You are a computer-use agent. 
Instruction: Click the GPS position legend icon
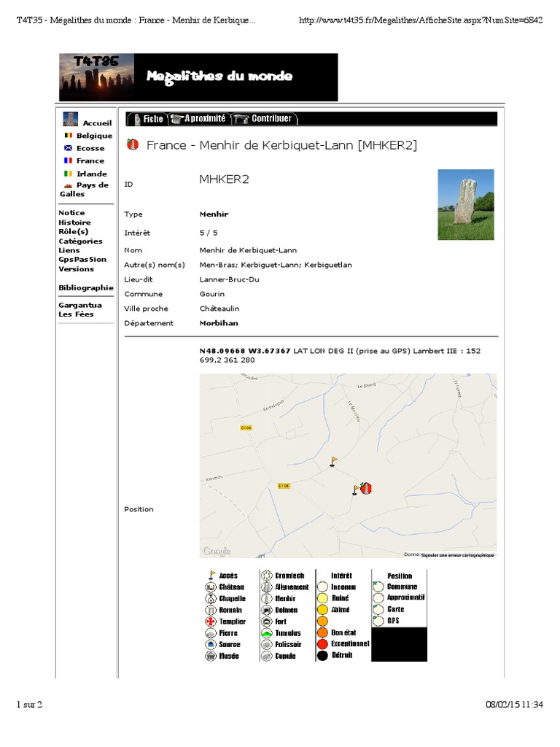(x=378, y=621)
